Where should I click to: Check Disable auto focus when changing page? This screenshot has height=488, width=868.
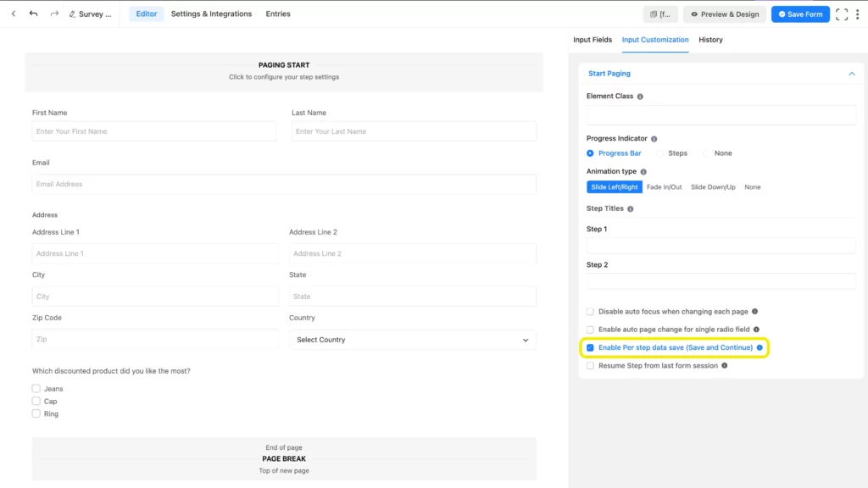click(x=590, y=312)
